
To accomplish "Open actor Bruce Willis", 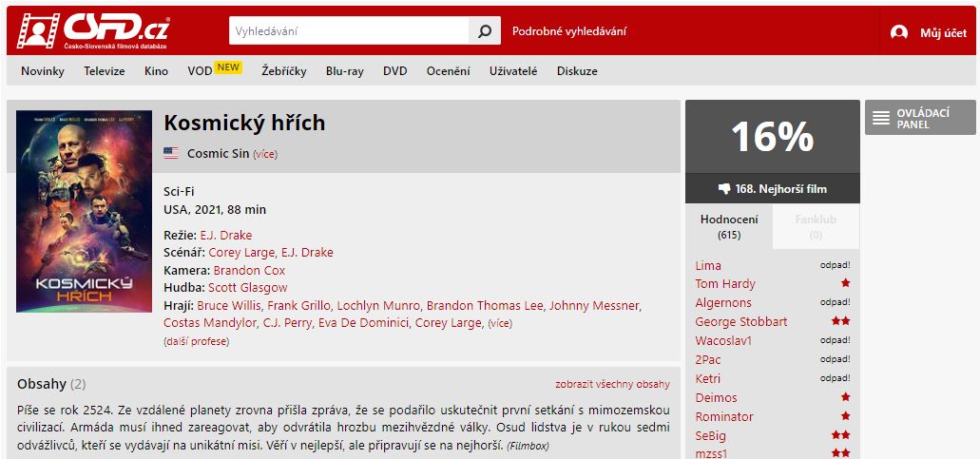I will tap(228, 305).
